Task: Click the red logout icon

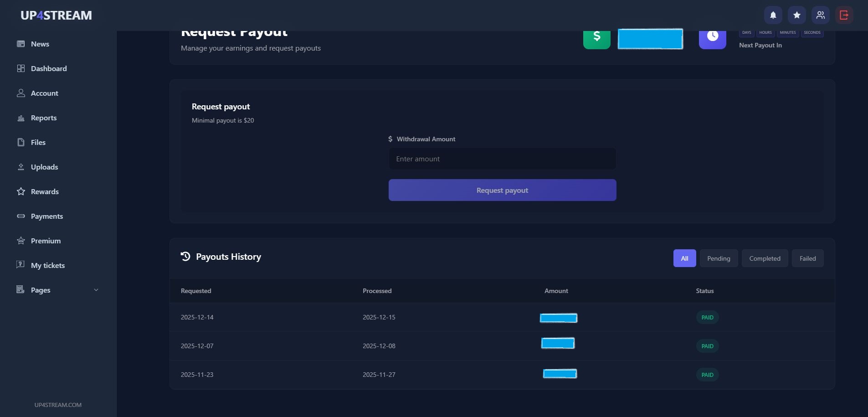Action: coord(844,15)
